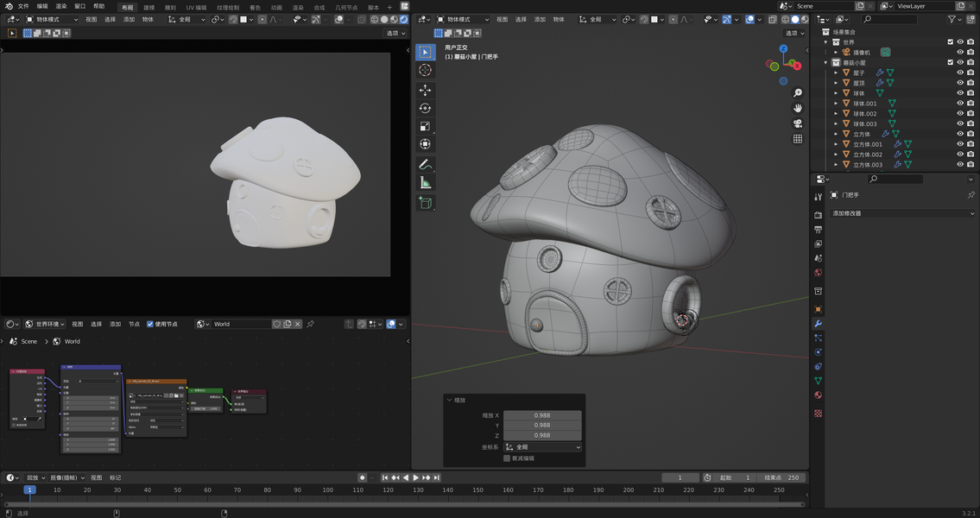Expand the 屋子 tree item
The width and height of the screenshot is (980, 518).
pos(837,73)
